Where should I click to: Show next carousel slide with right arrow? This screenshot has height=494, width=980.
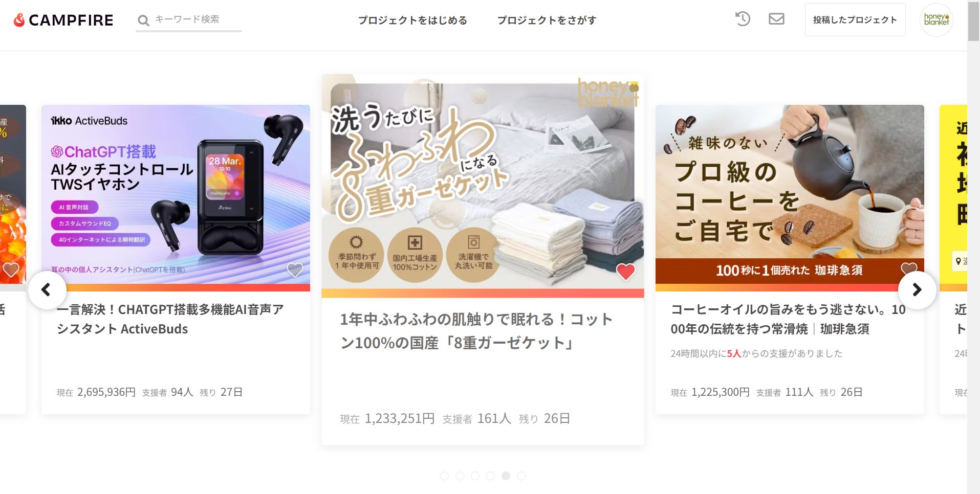coord(917,290)
